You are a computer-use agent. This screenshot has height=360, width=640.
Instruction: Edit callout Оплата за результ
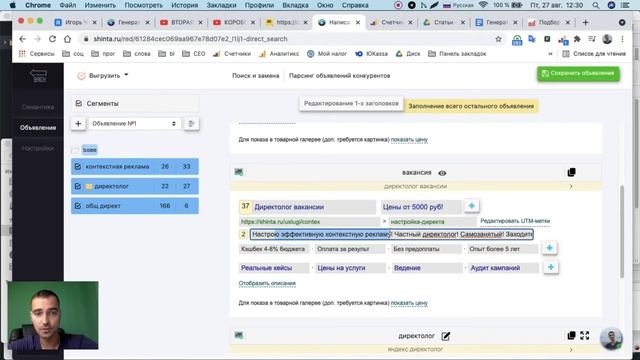tap(350, 249)
